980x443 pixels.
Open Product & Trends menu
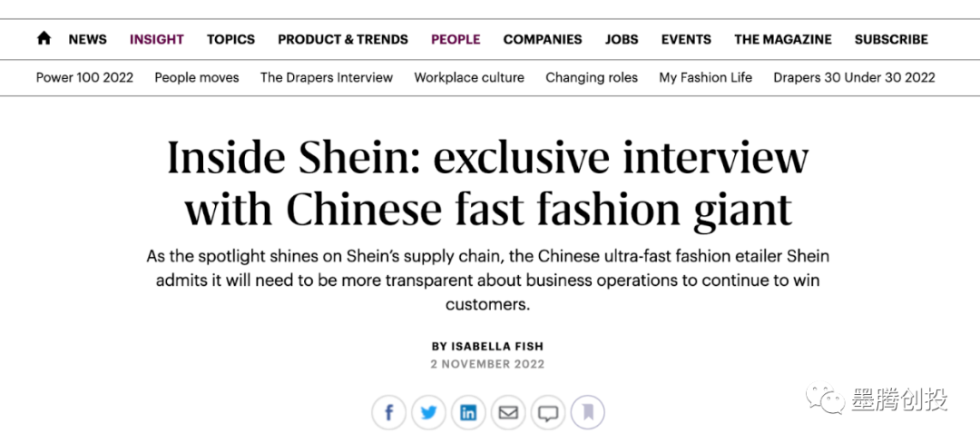click(x=343, y=39)
